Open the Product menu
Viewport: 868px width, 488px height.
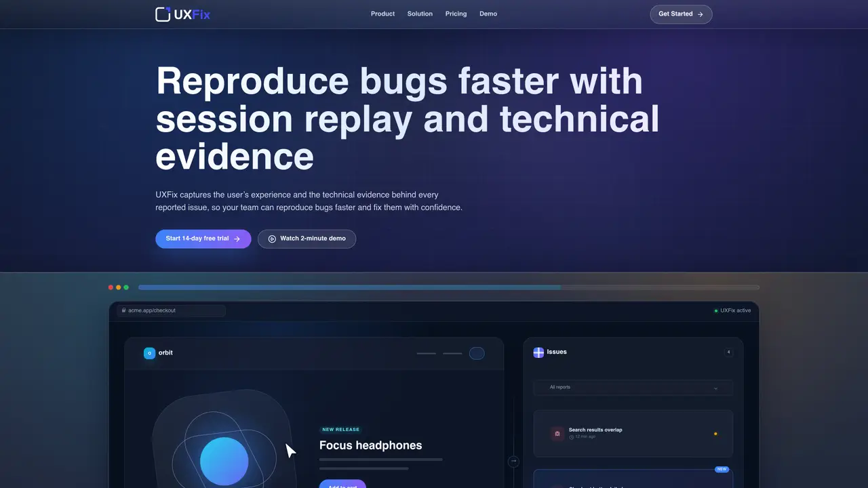pos(382,14)
